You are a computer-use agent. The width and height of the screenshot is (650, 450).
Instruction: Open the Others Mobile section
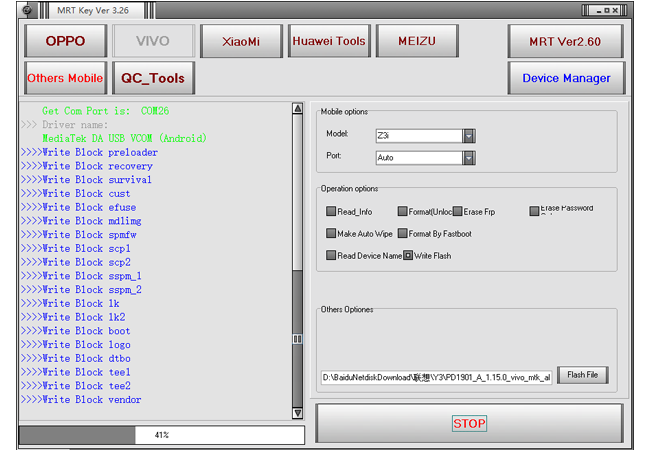[65, 78]
